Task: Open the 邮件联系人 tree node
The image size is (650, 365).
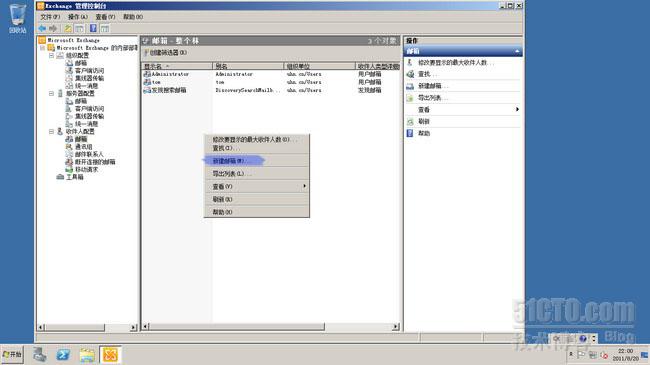Action: (89, 154)
